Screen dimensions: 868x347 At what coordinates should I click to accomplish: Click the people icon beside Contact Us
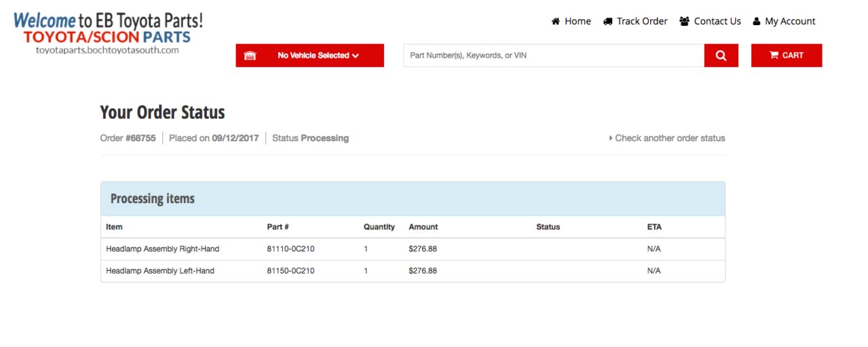684,21
